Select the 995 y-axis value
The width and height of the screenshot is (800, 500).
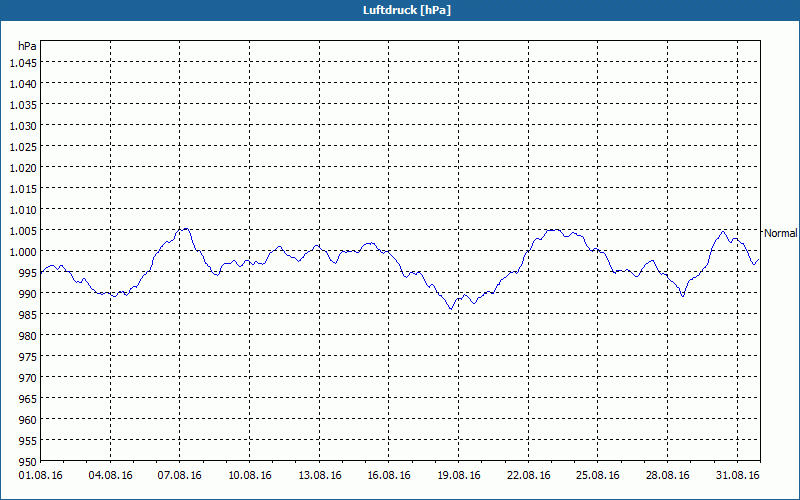29,273
